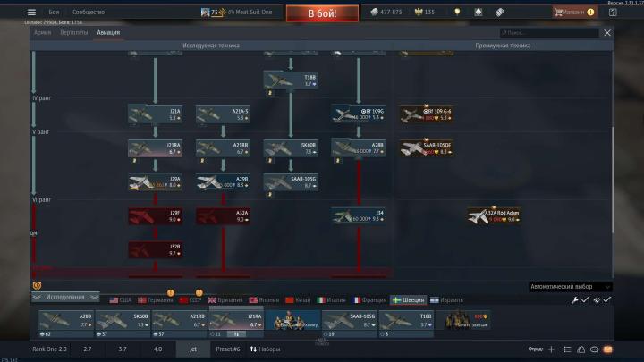Switch nation to Германия

(x=156, y=300)
